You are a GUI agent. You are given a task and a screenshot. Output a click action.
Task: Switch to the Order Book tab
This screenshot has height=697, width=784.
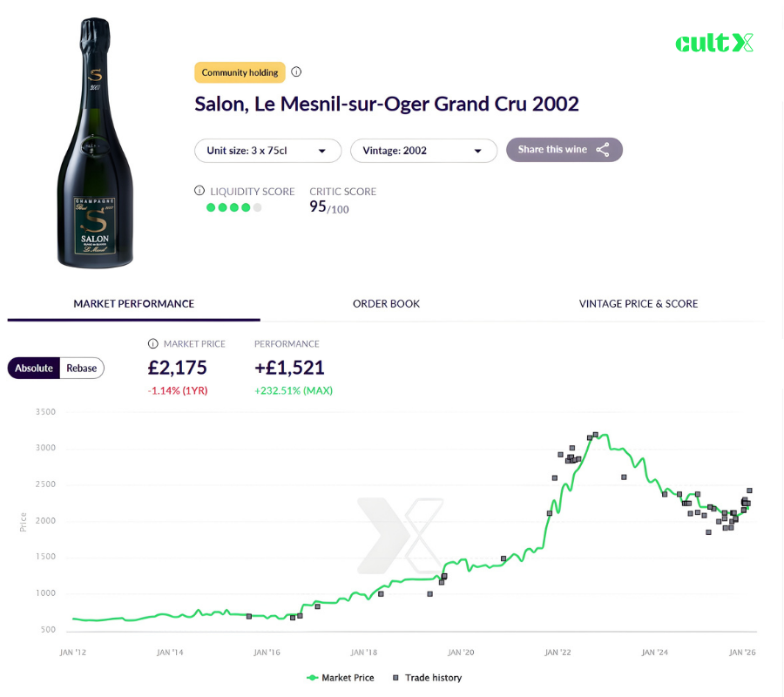(x=386, y=304)
